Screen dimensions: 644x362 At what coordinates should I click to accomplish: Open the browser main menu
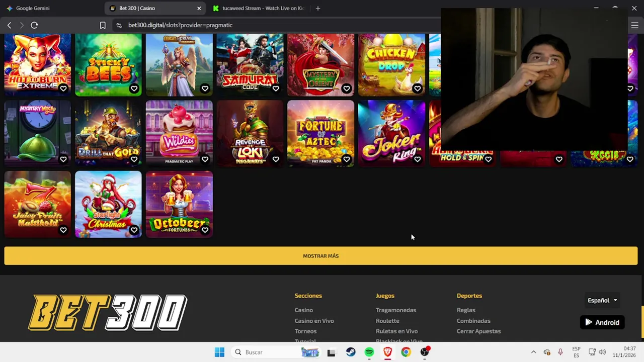634,25
